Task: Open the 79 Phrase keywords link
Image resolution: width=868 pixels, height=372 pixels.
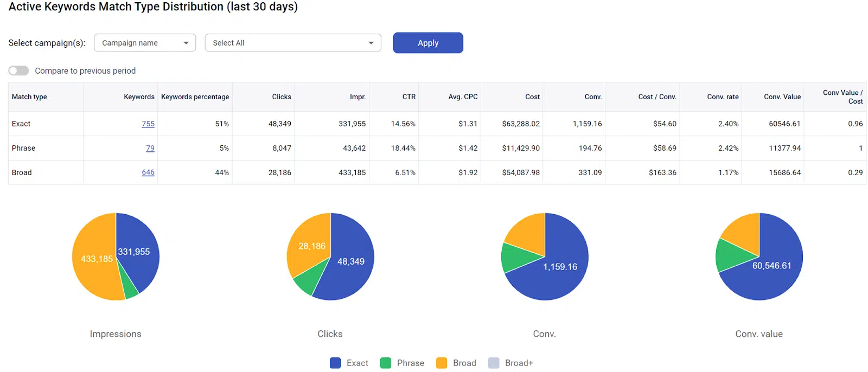Action: click(150, 148)
